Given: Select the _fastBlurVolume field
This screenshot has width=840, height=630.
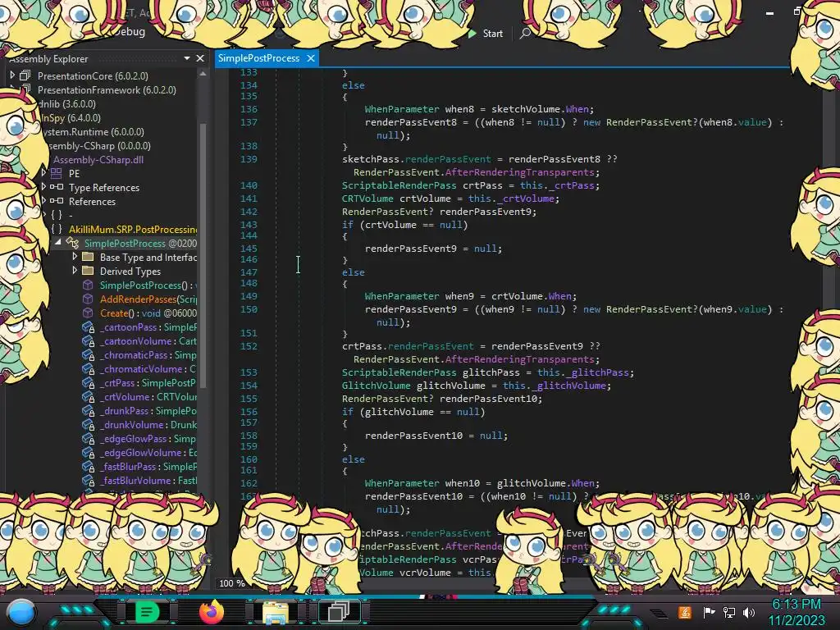Looking at the screenshot, I should tap(148, 481).
